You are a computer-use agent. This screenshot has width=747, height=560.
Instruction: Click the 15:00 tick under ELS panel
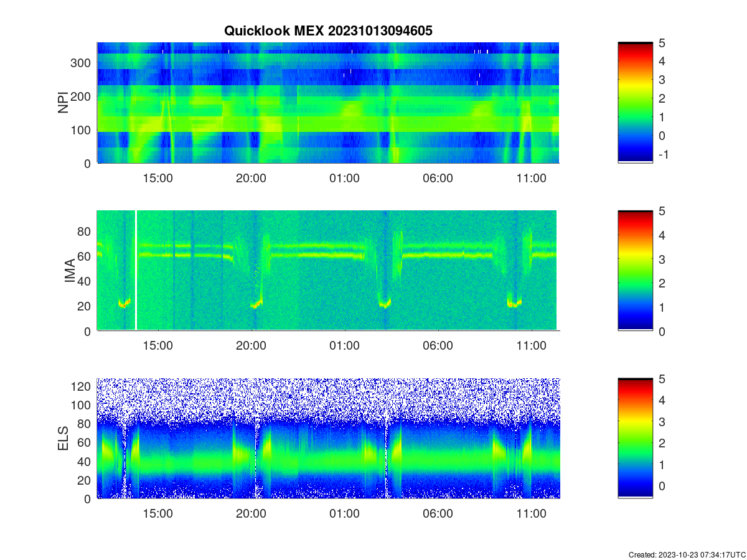158,513
